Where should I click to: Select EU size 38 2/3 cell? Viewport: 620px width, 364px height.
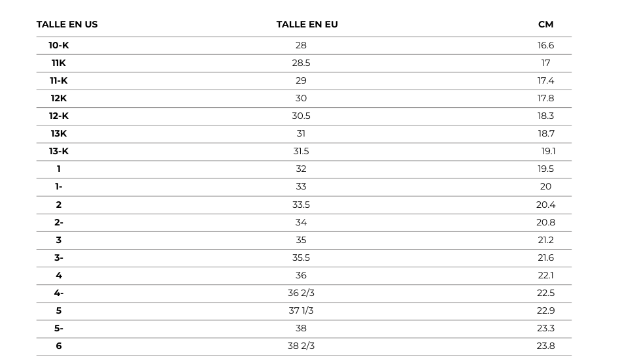(301, 346)
